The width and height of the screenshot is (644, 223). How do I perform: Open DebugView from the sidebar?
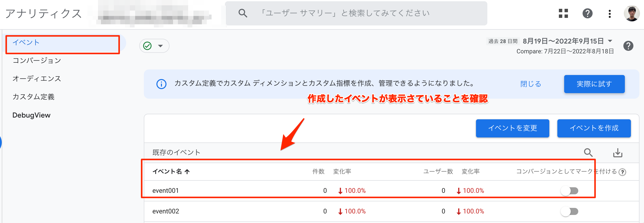click(31, 115)
